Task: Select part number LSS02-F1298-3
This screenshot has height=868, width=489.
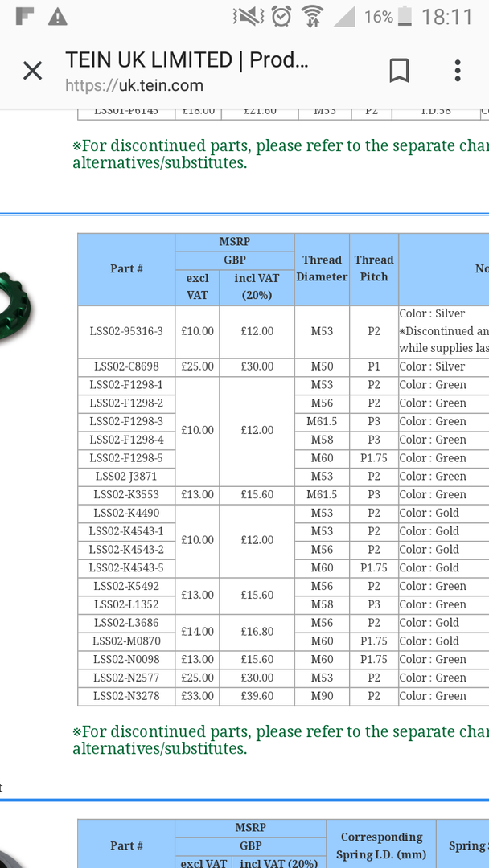Action: [x=126, y=422]
